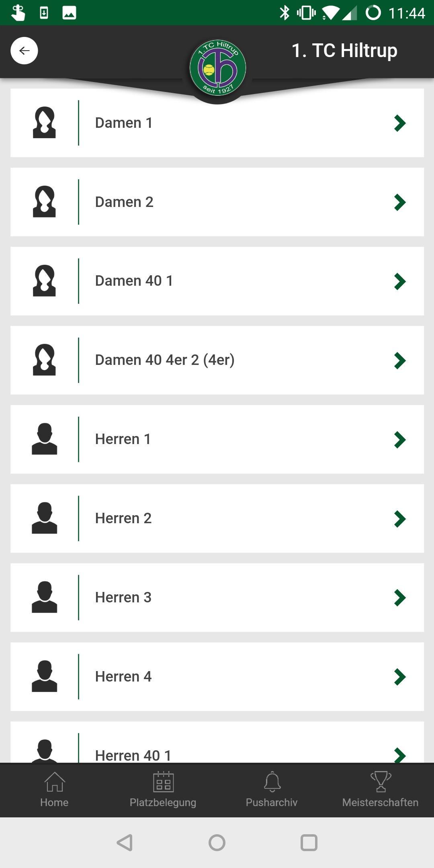434x868 pixels.
Task: Open the Damen 40 1 team entry
Action: pos(217,281)
